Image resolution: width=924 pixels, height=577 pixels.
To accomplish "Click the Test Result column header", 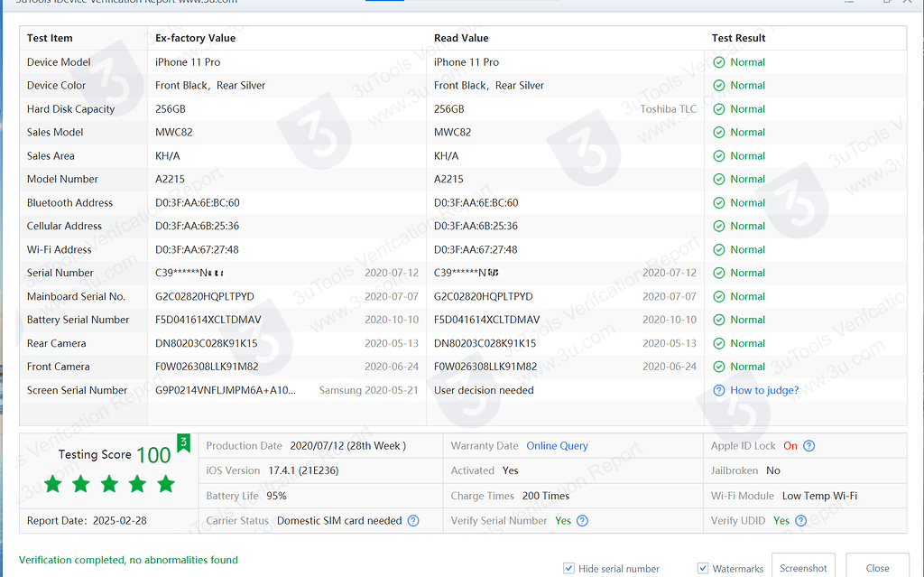I will pyautogui.click(x=738, y=38).
